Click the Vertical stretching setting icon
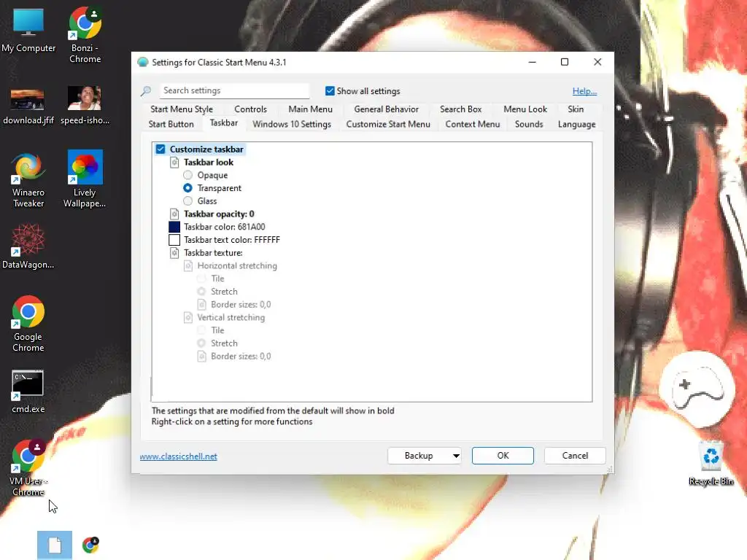The width and height of the screenshot is (747, 560). [x=188, y=317]
